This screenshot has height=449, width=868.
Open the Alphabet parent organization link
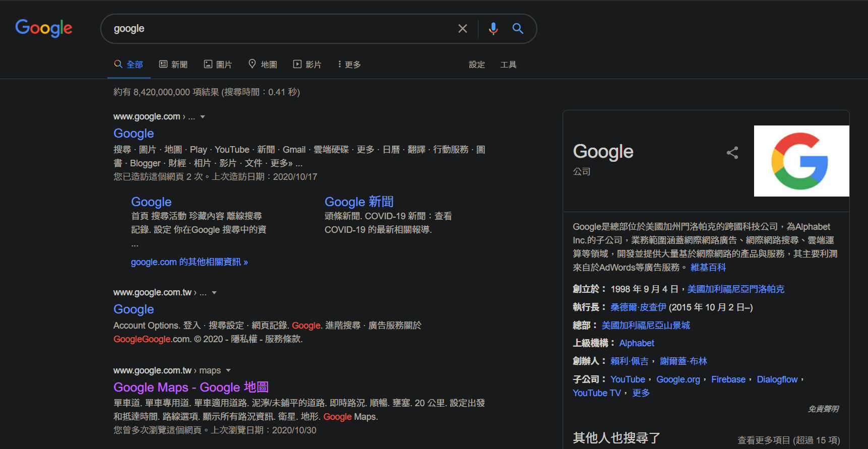pyautogui.click(x=637, y=343)
